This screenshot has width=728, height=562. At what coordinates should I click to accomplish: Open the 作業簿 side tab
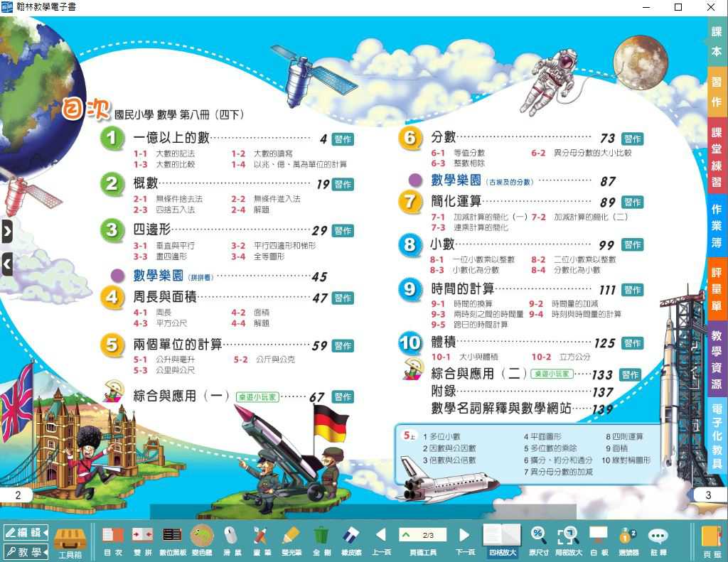717,226
